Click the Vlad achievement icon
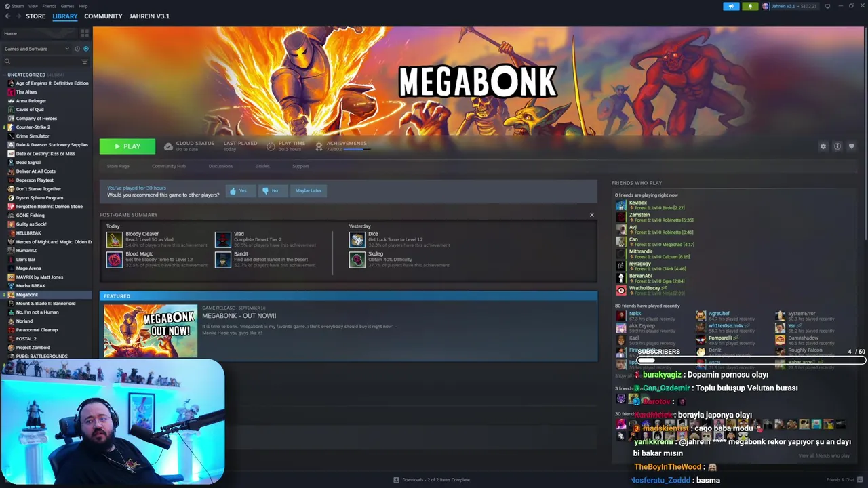The image size is (868, 488). [222, 239]
